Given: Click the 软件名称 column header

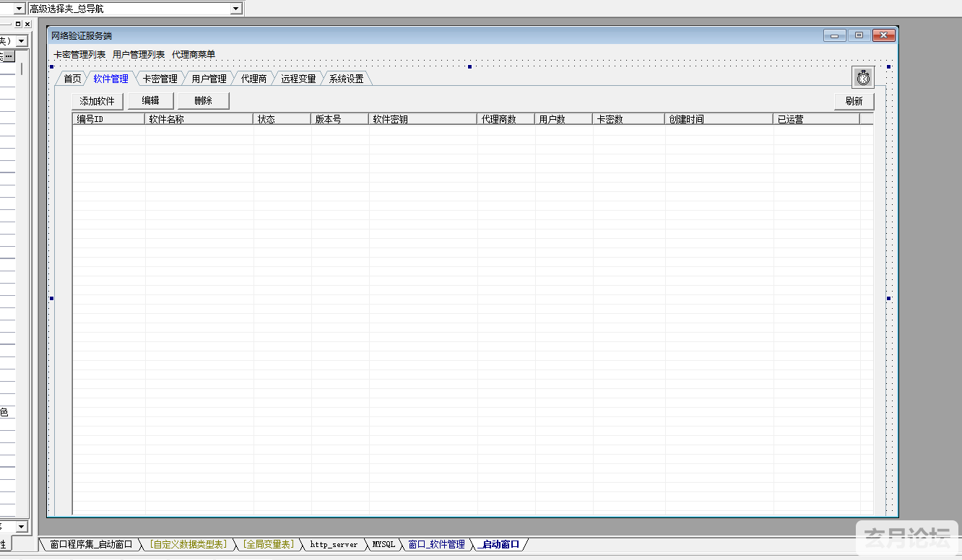Looking at the screenshot, I should (x=199, y=119).
